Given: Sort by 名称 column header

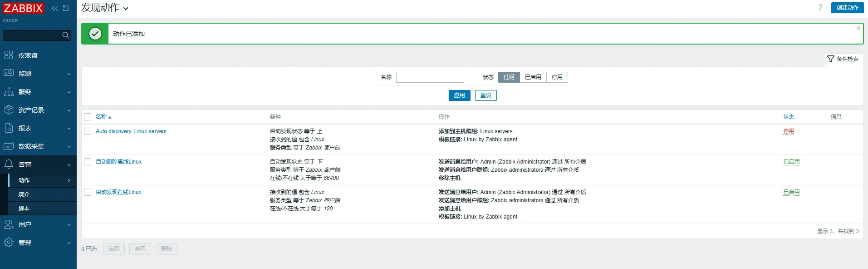Looking at the screenshot, I should pyautogui.click(x=103, y=117).
